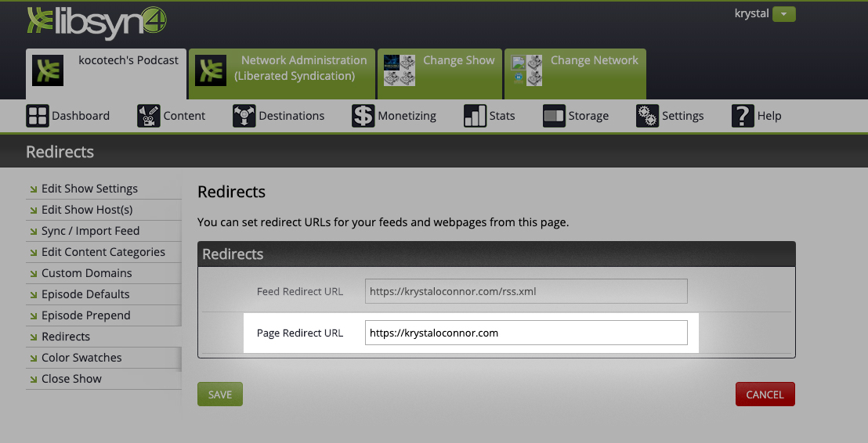Viewport: 868px width, 443px height.
Task: Open Close Show sidebar link
Action: pos(71,379)
